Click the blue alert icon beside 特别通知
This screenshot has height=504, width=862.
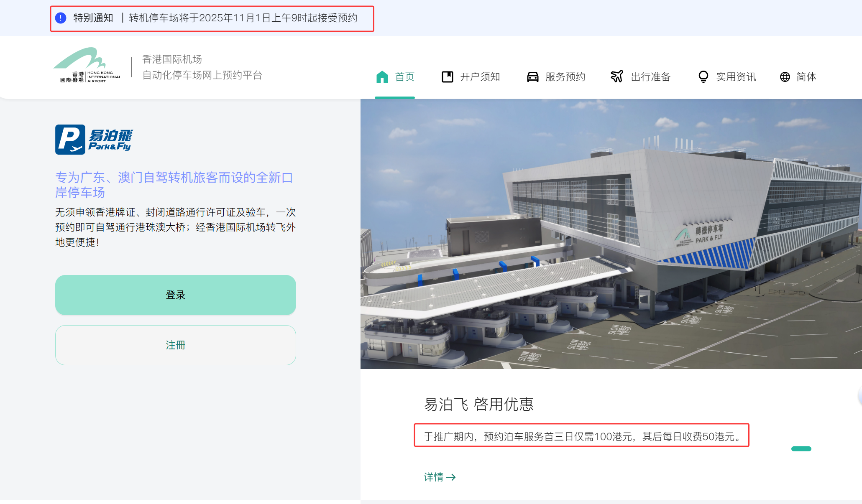click(x=61, y=18)
